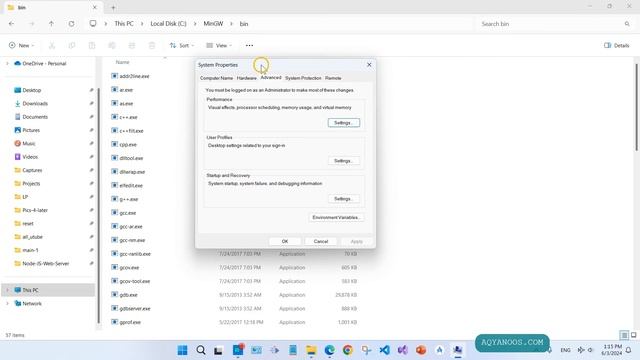Viewport: 640px width, 360px height.
Task: Open the See more ellipsis menu
Action: pyautogui.click(x=249, y=45)
